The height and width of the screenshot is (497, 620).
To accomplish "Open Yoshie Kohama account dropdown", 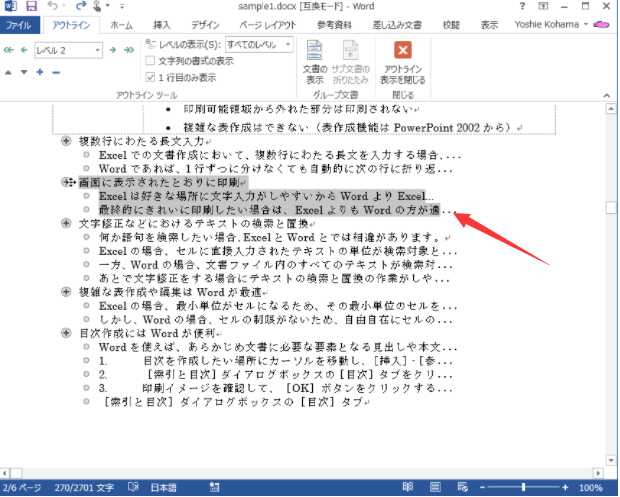I will tap(551, 25).
